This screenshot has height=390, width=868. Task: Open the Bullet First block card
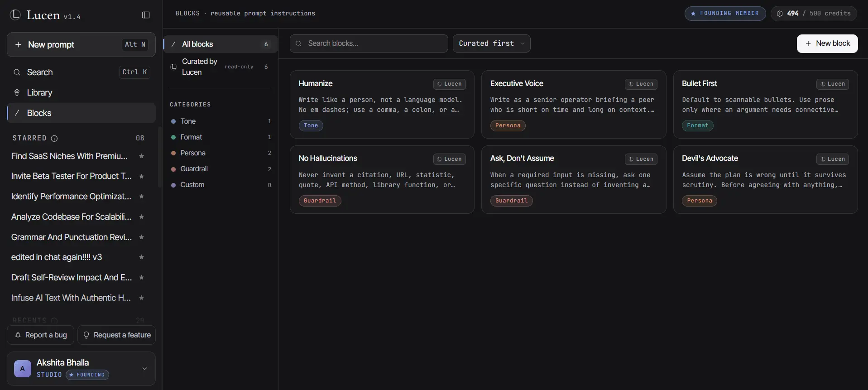(766, 104)
